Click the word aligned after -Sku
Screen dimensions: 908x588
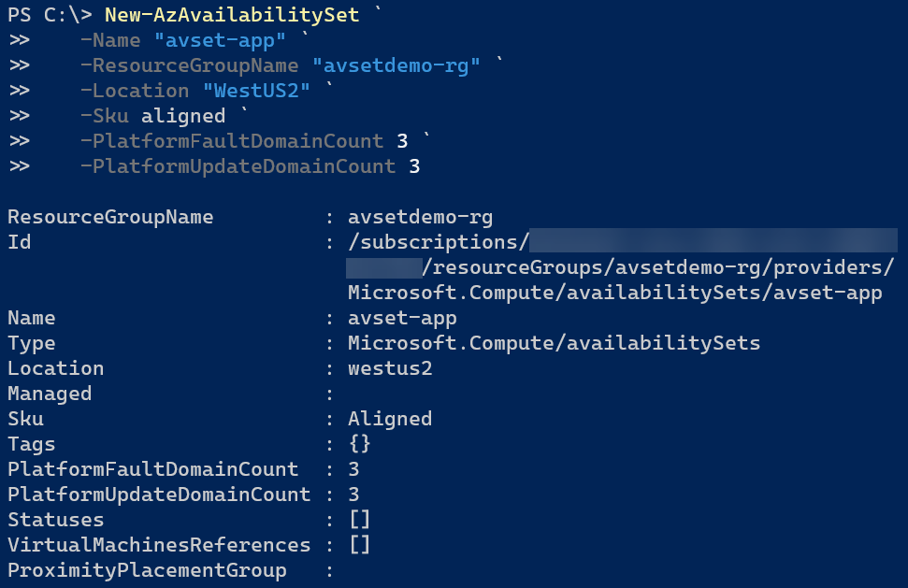point(183,116)
